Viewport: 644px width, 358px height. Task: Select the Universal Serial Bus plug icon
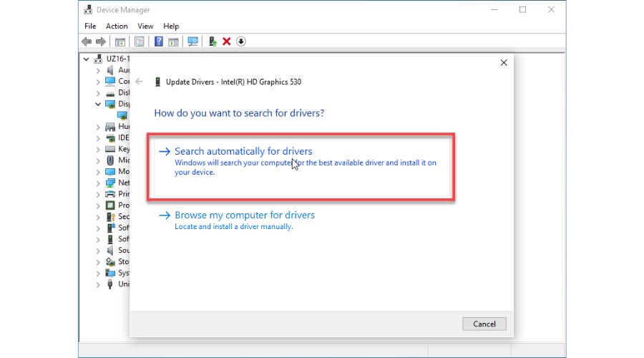click(x=110, y=284)
